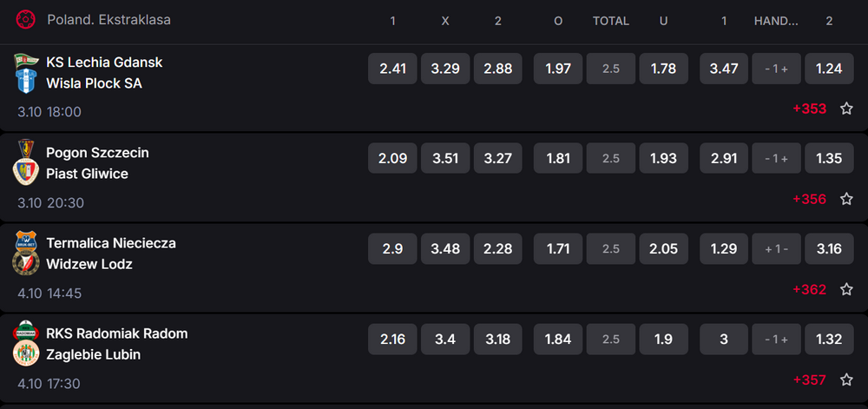Pick over 2.5 goals at 1.71
Image resolution: width=868 pixels, height=409 pixels.
[558, 249]
